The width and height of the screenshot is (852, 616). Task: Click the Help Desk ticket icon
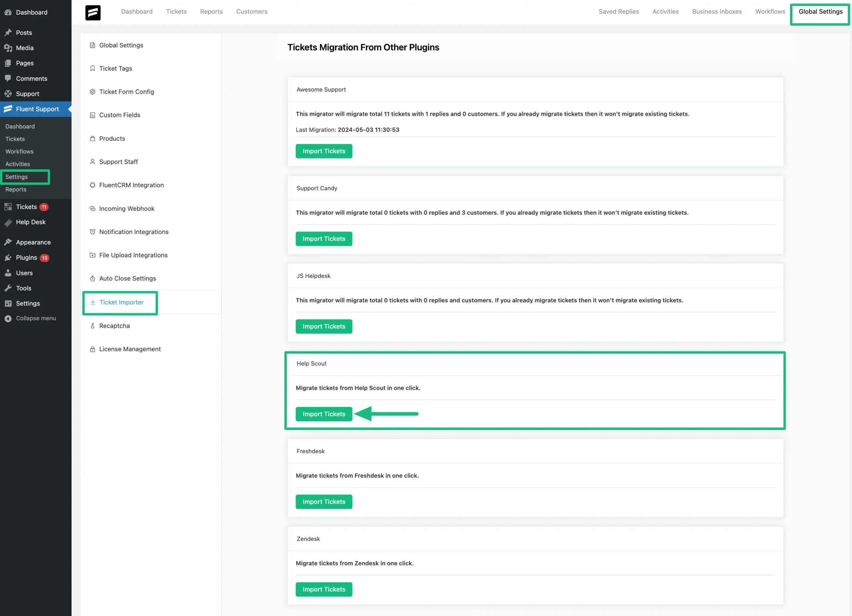coord(8,222)
